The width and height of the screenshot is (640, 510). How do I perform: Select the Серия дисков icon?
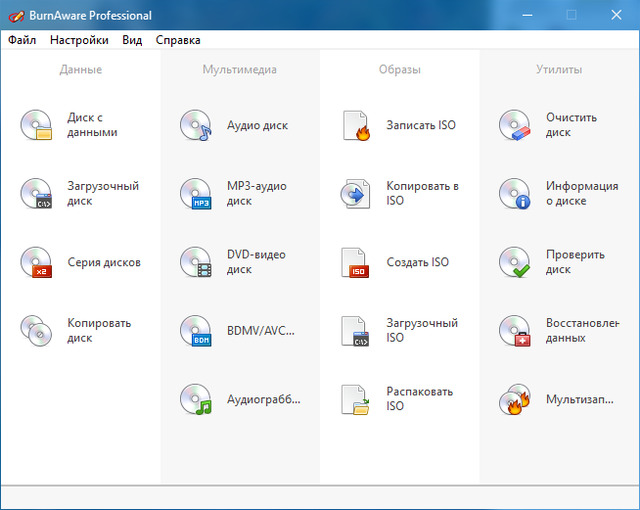coord(36,262)
